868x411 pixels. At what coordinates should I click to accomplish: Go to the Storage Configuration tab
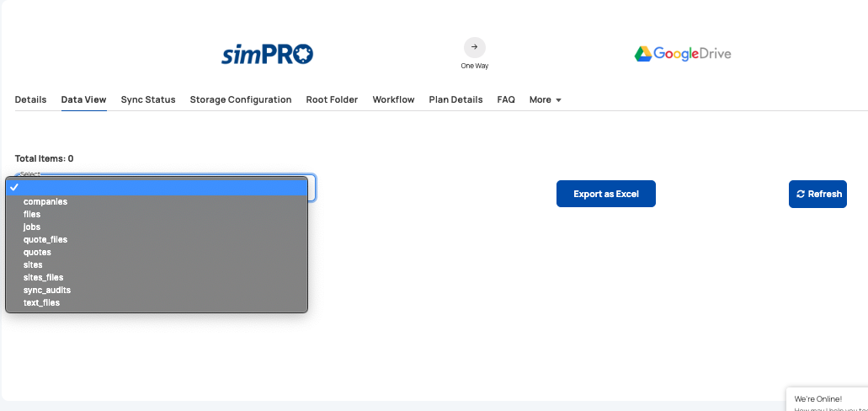[x=240, y=99]
